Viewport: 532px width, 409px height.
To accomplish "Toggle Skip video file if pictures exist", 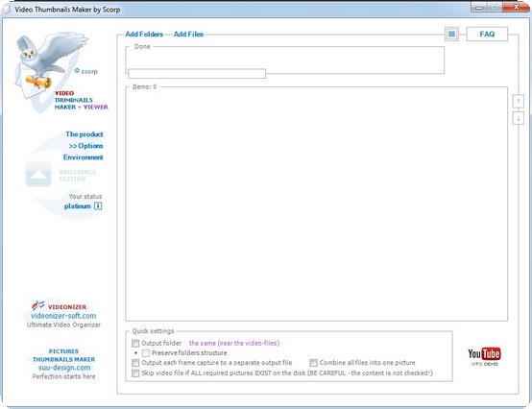I will tap(135, 373).
